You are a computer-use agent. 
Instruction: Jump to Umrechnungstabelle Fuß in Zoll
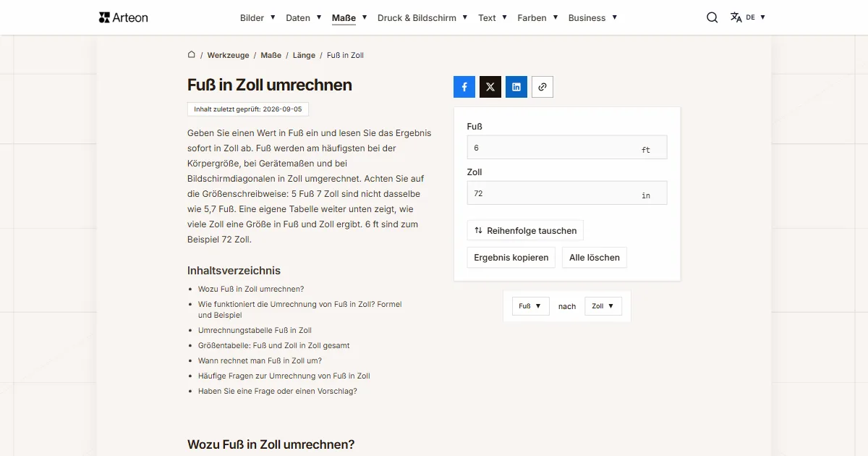(x=255, y=330)
